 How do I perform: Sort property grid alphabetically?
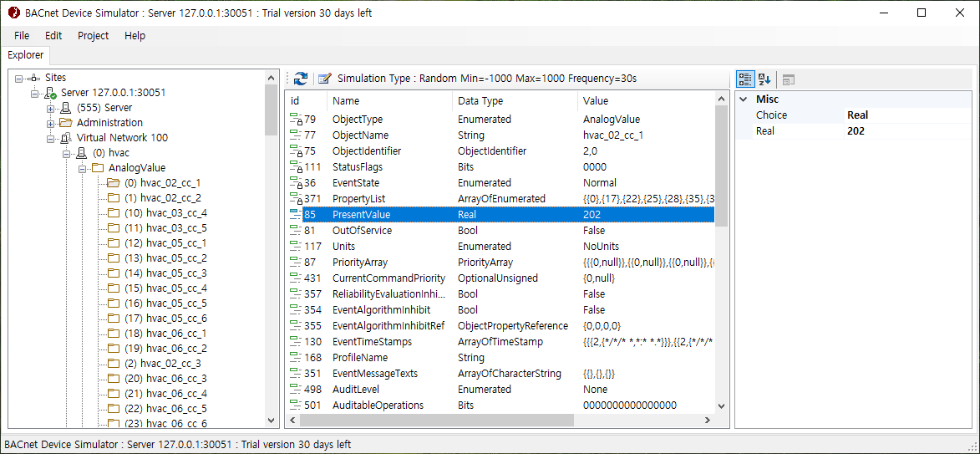[x=764, y=79]
